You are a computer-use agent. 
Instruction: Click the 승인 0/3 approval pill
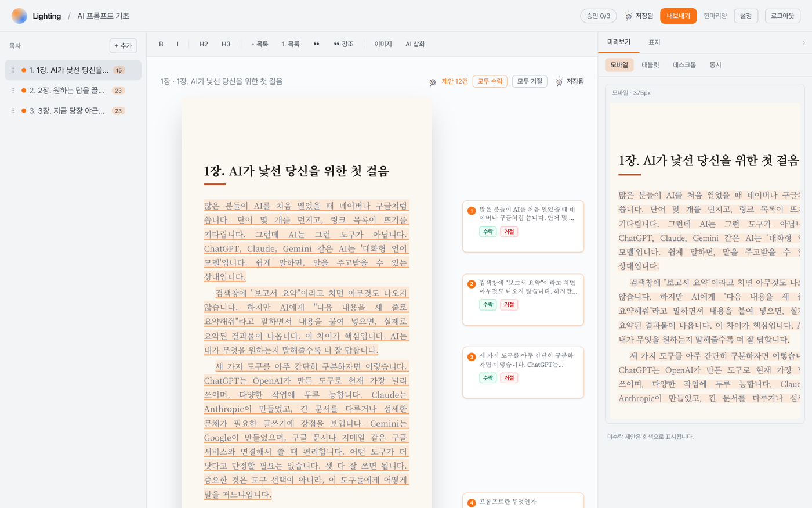tap(599, 16)
